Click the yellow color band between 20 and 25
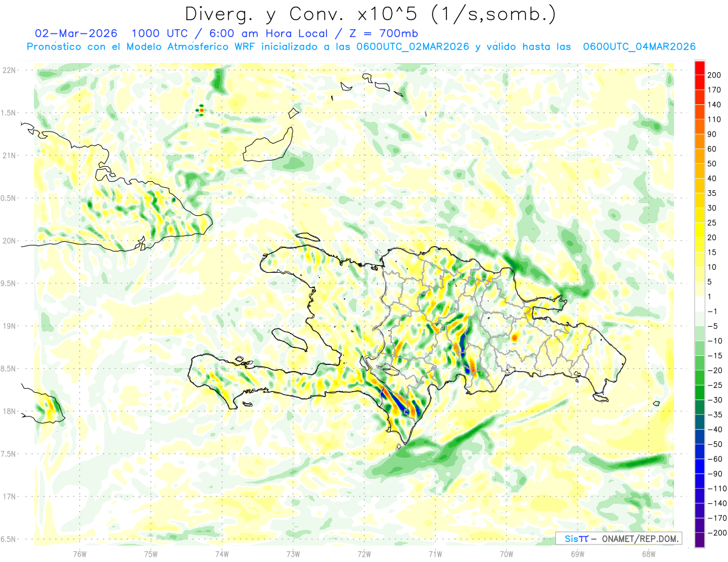The height and width of the screenshot is (562, 728). pos(699,230)
